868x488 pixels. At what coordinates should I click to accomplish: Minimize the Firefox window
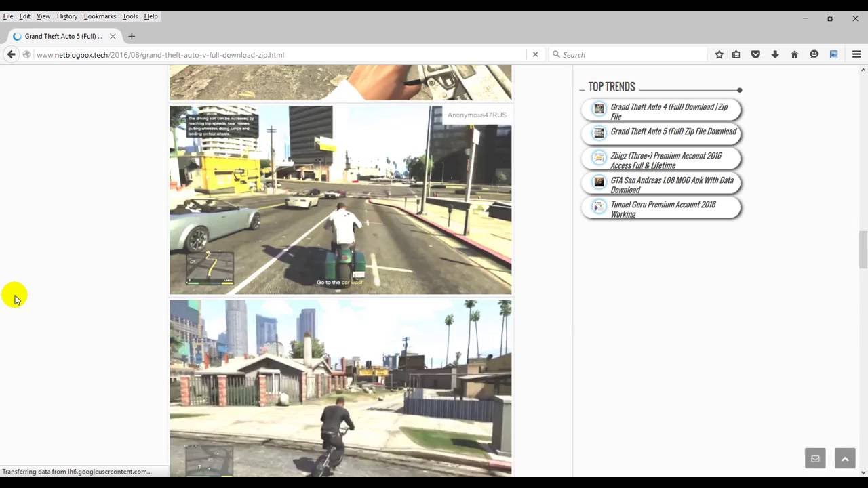(806, 18)
